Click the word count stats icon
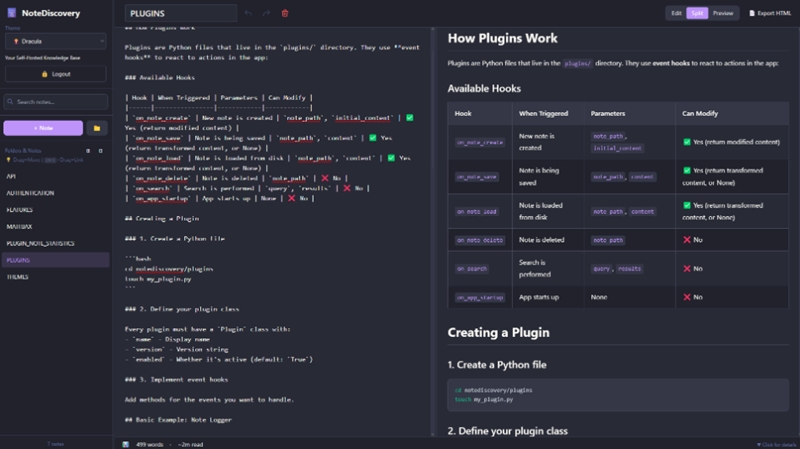The width and height of the screenshot is (800, 449). (126, 444)
